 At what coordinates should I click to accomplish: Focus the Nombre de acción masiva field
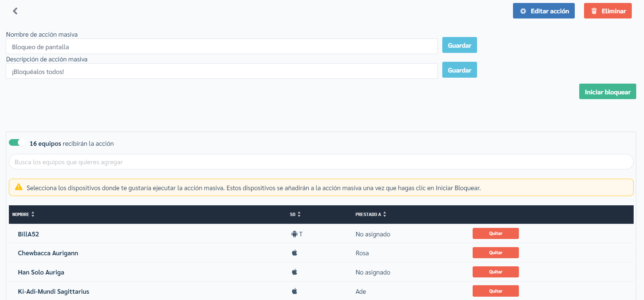tap(222, 47)
